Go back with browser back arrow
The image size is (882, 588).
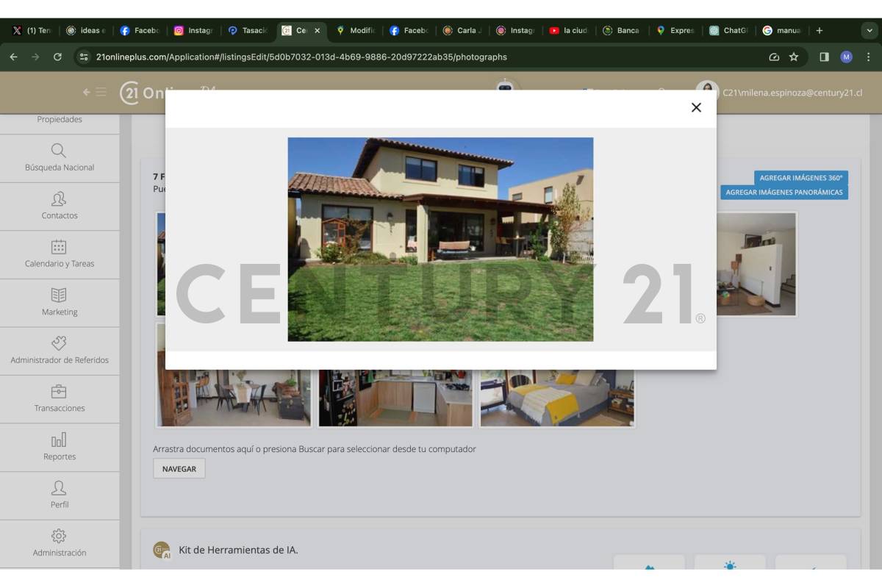click(x=14, y=57)
